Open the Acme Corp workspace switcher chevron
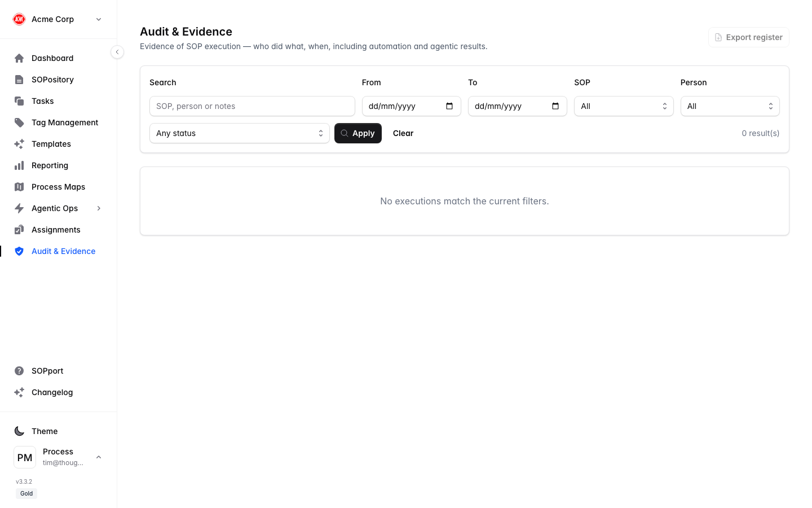812x508 pixels. pos(99,19)
